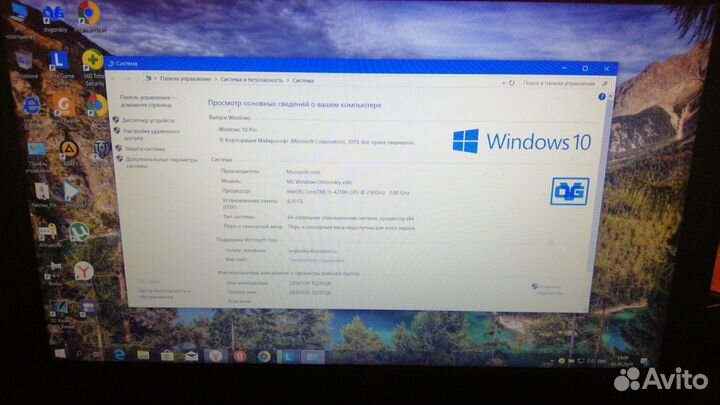Launch the World of Tanks desktop shortcut
Viewport: 720px width, 405px height.
(x=101, y=152)
